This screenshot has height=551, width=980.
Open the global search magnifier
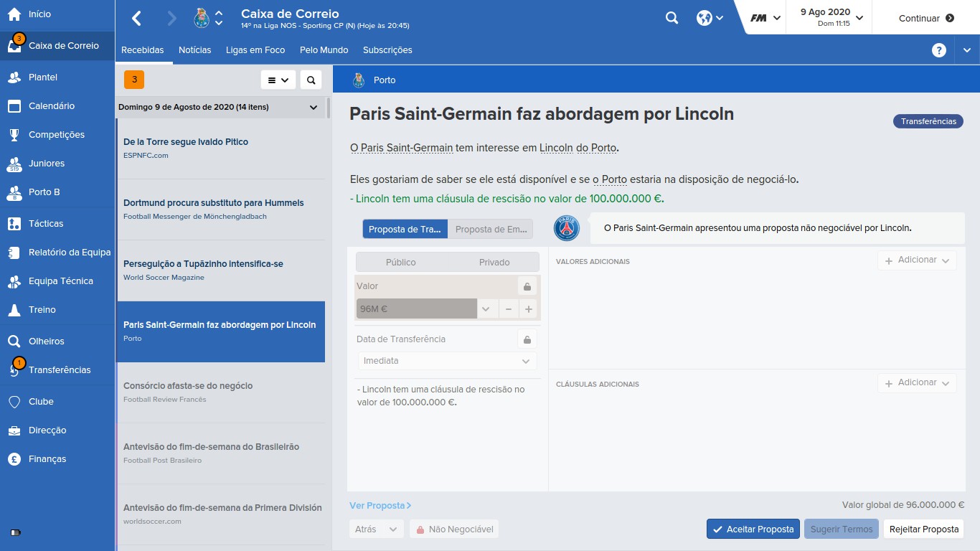coord(672,19)
